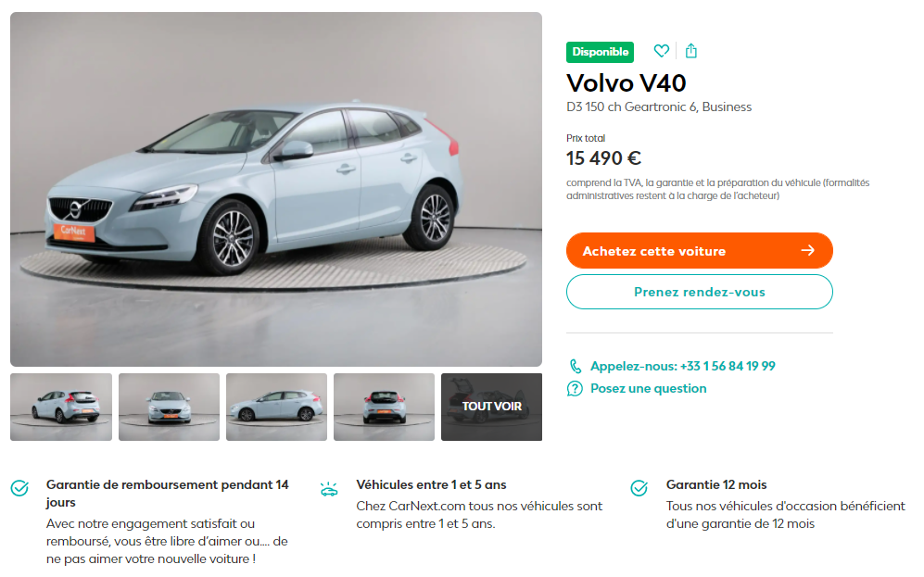924x577 pixels.
Task: Select the rear view thumbnail
Action: (x=385, y=407)
